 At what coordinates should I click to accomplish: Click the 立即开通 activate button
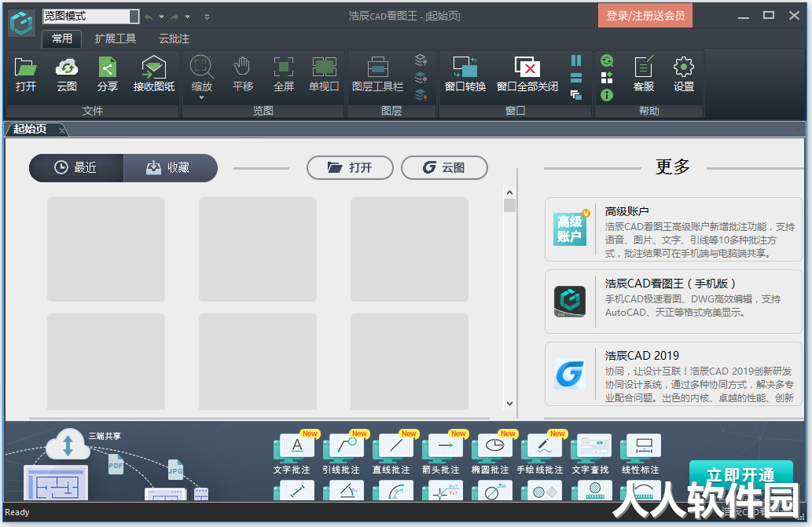click(x=740, y=474)
